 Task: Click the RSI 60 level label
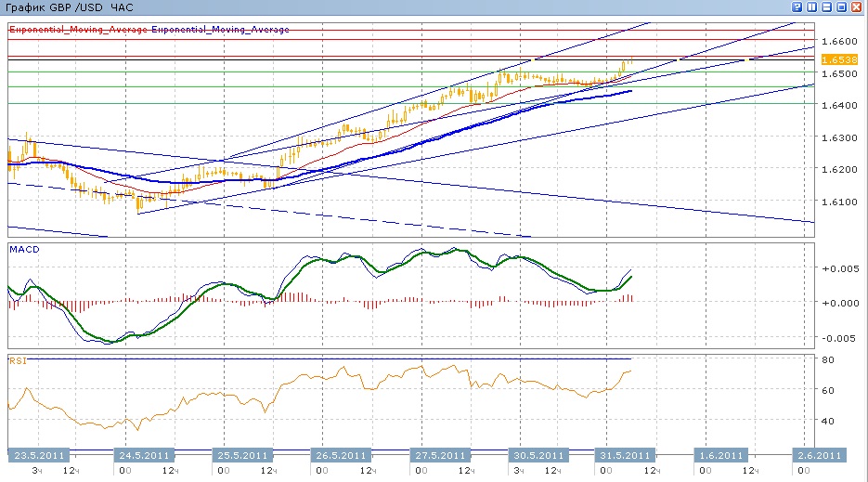point(827,390)
